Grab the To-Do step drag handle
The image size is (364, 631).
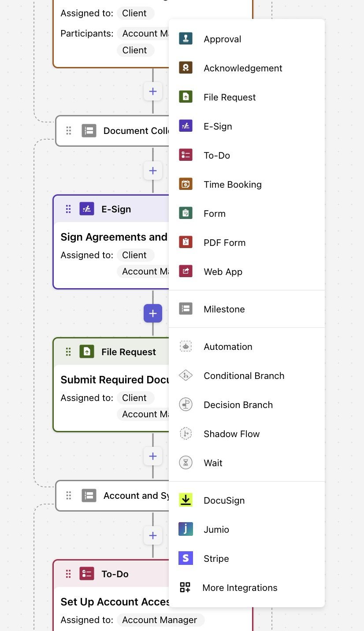pos(68,574)
